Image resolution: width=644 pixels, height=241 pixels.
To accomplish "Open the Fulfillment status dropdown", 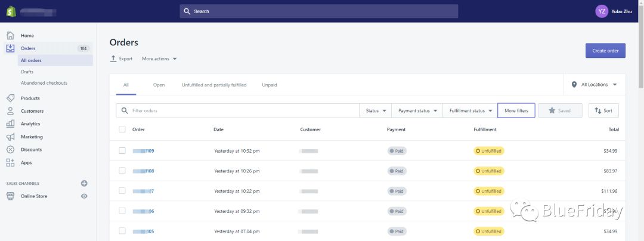I will coord(470,111).
